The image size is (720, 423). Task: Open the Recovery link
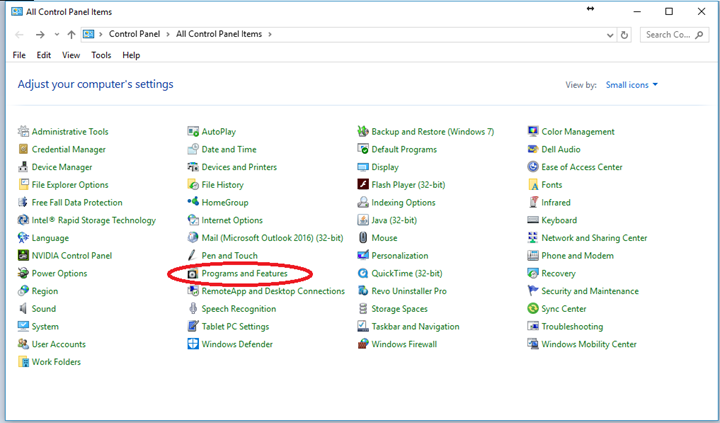coord(558,273)
